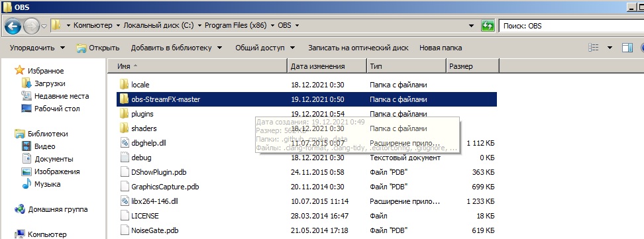Open the Упорядочить menu
644x239 pixels.
tap(37, 48)
